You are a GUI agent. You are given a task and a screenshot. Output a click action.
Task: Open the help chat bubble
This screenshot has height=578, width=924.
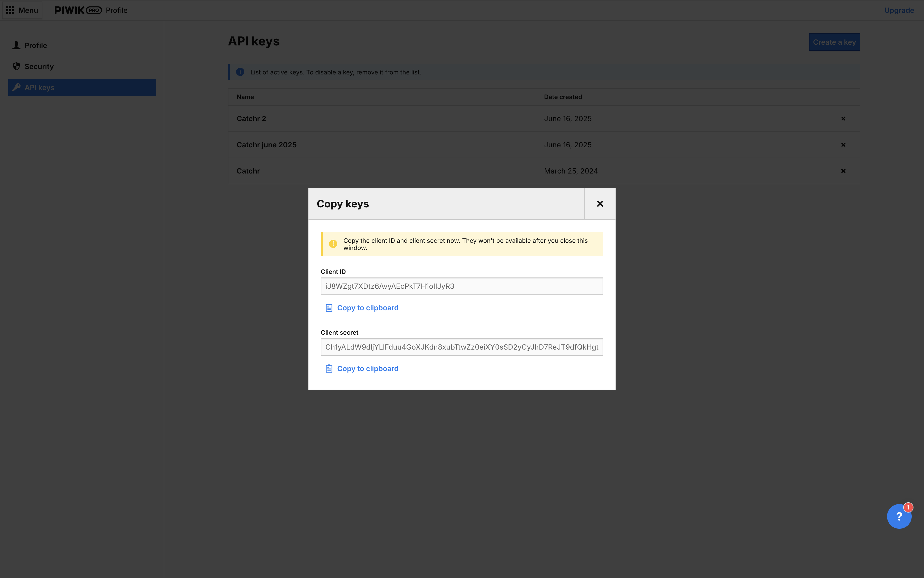point(899,516)
